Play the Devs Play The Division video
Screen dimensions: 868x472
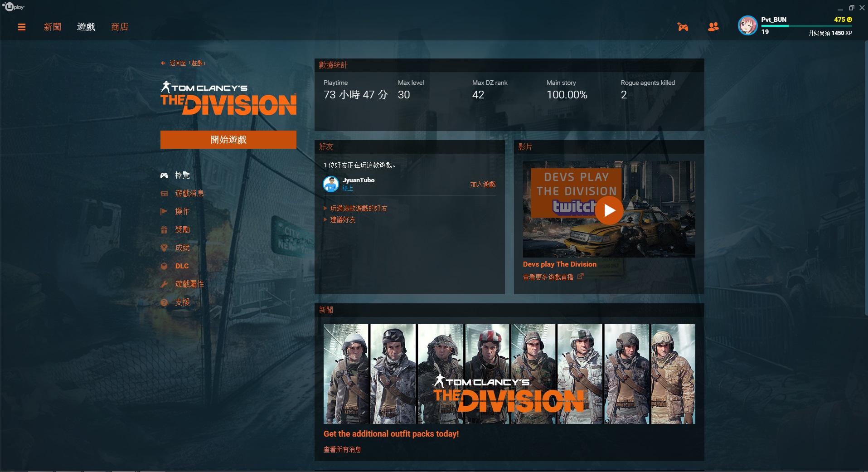coord(609,210)
